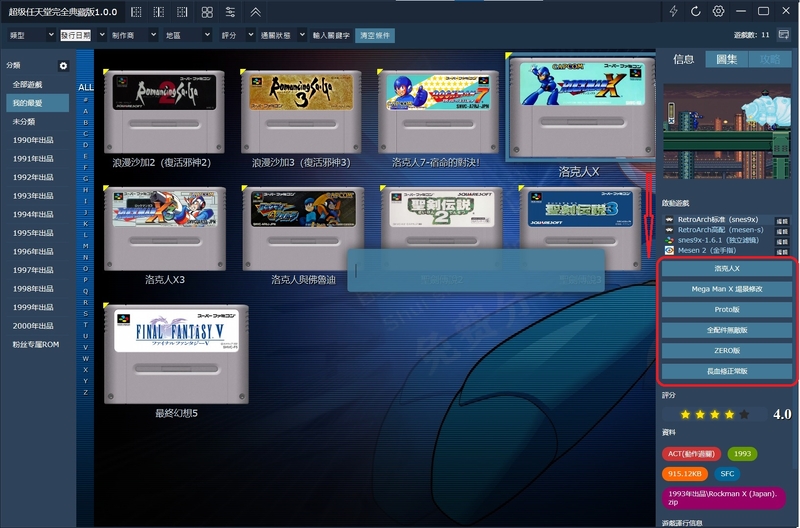
Task: Click the Proto版 button
Action: [727, 310]
